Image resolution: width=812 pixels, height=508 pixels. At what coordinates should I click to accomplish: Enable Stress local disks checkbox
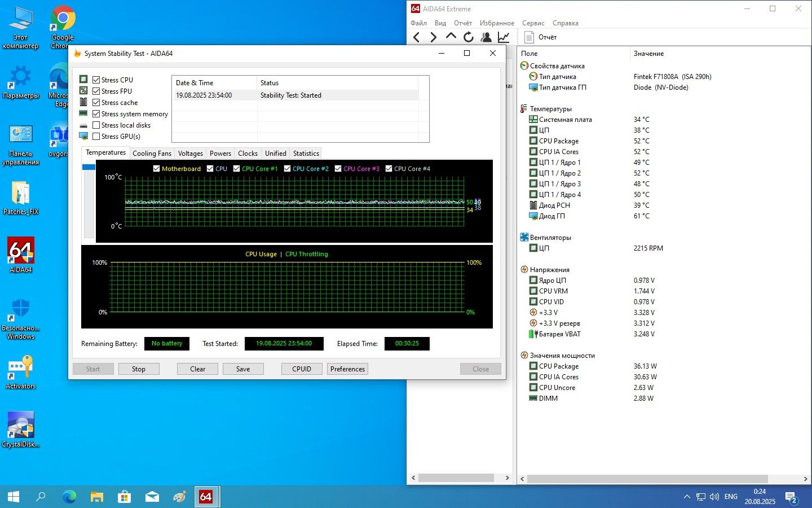coord(96,125)
